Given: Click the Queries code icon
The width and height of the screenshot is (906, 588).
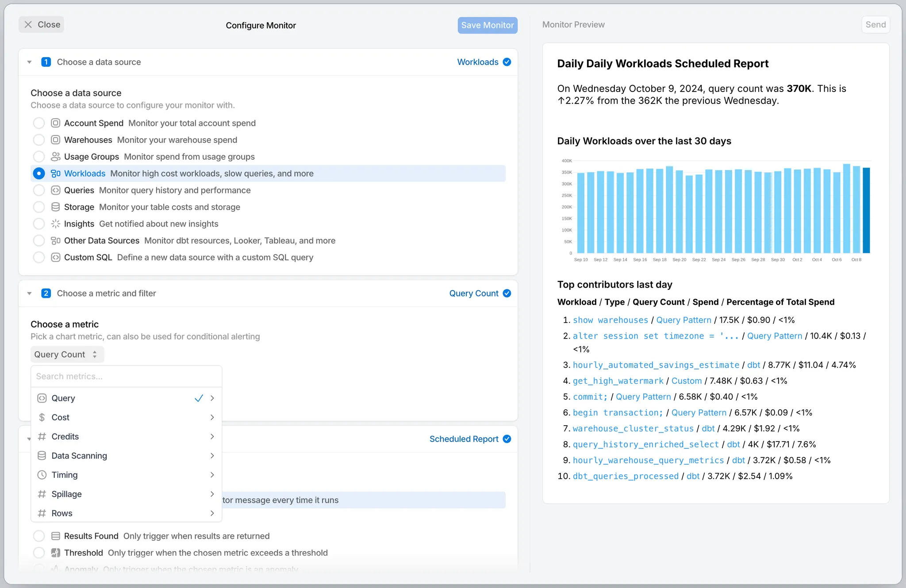Looking at the screenshot, I should [x=55, y=190].
